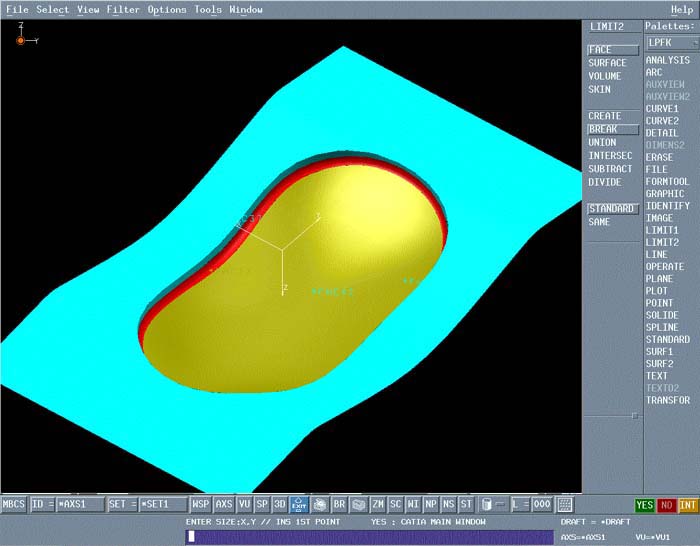Click the 3D cube icon beside BR
The image size is (700, 546).
point(358,505)
